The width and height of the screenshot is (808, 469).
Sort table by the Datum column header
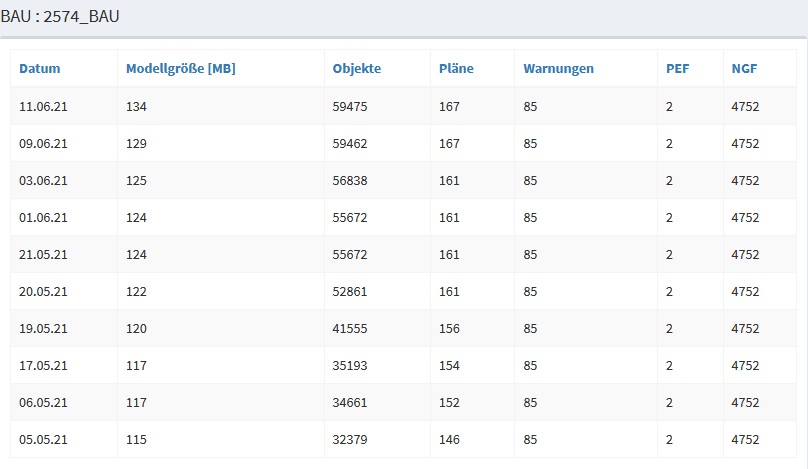[40, 69]
